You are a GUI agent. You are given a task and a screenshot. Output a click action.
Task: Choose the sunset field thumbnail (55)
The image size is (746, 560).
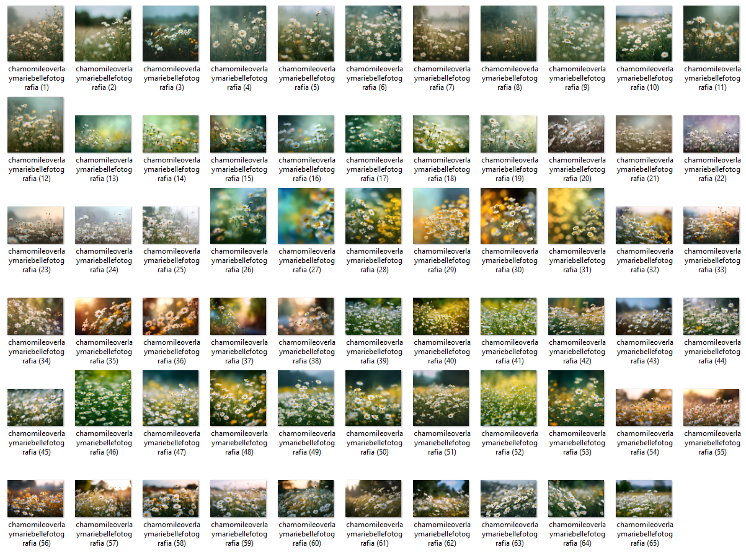click(711, 407)
